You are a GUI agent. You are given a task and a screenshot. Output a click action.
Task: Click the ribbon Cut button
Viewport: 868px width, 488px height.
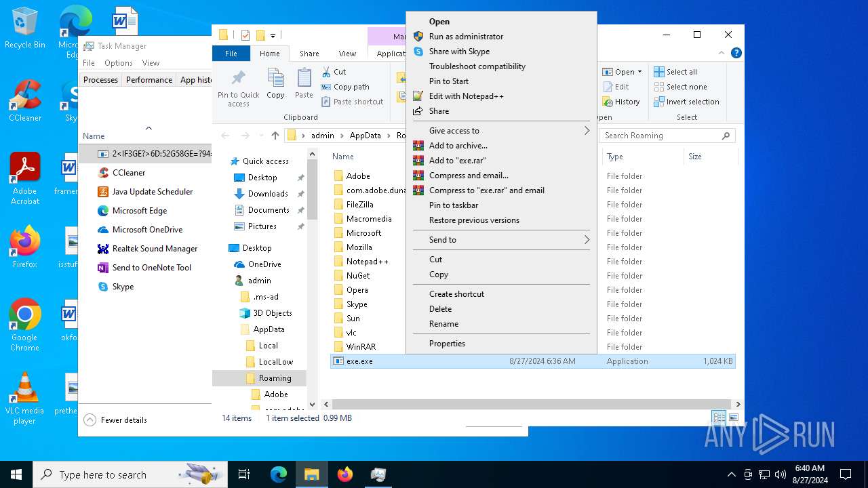click(x=334, y=72)
